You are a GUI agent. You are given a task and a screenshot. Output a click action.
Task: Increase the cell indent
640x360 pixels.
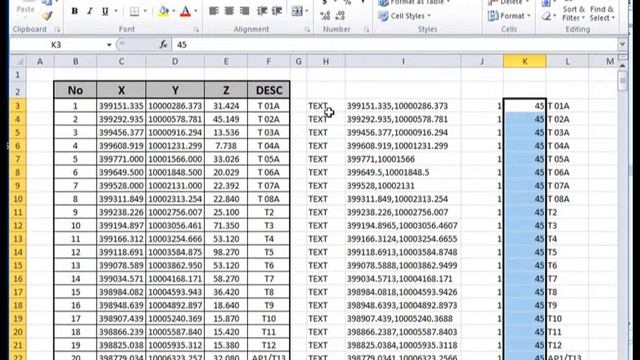[x=277, y=11]
